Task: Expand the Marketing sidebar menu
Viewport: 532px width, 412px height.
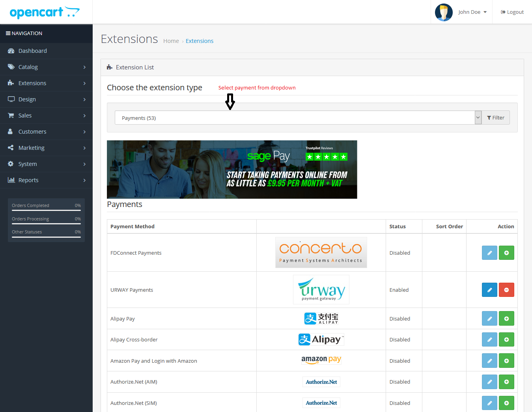Action: (x=46, y=148)
